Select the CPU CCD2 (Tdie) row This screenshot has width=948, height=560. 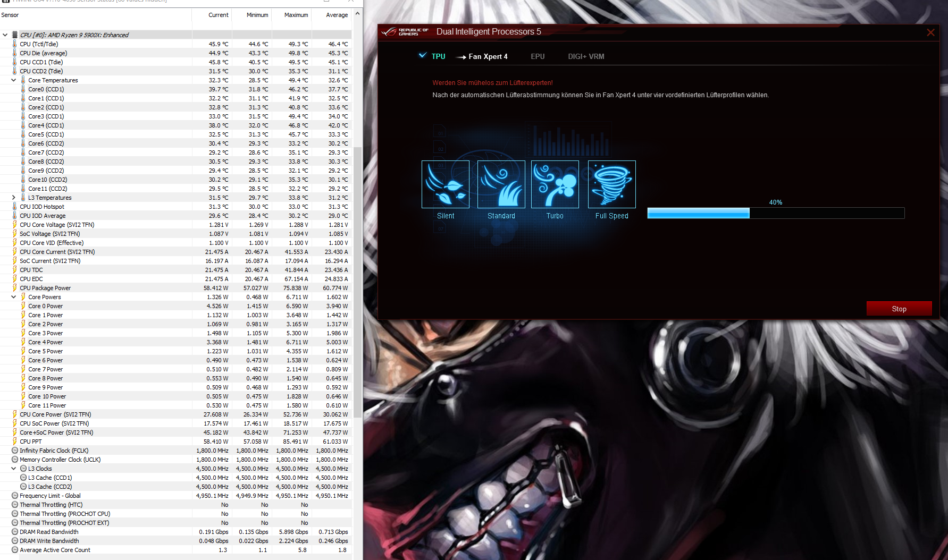[175, 71]
